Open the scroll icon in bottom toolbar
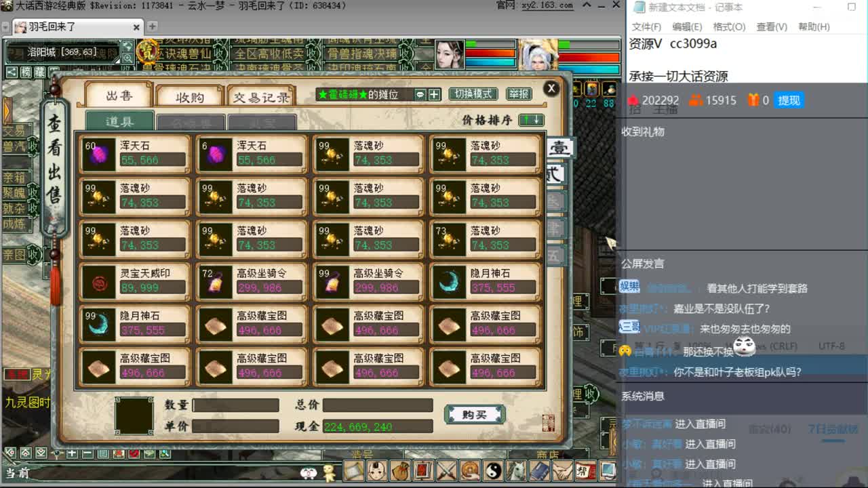The width and height of the screenshot is (868, 488). coord(354,470)
